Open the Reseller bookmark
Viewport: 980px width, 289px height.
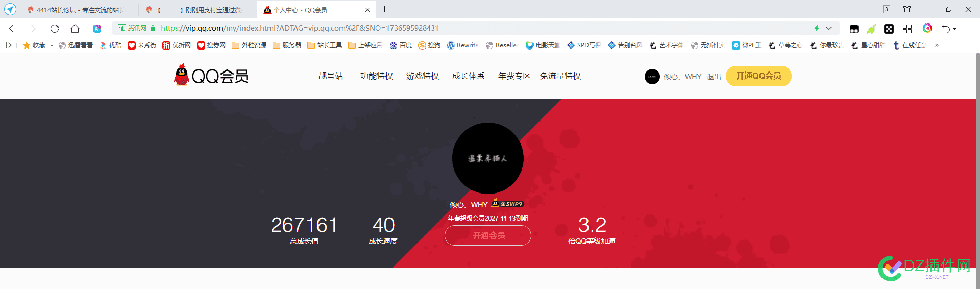502,45
